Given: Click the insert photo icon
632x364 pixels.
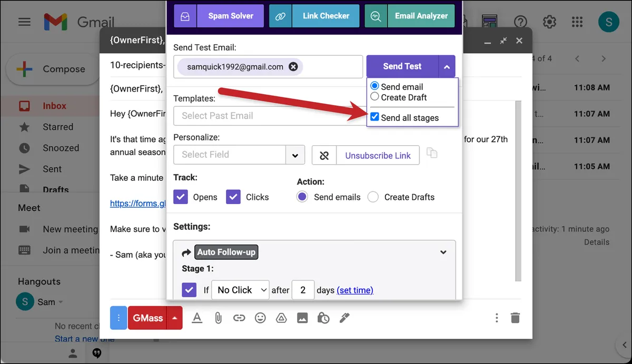Looking at the screenshot, I should point(302,318).
